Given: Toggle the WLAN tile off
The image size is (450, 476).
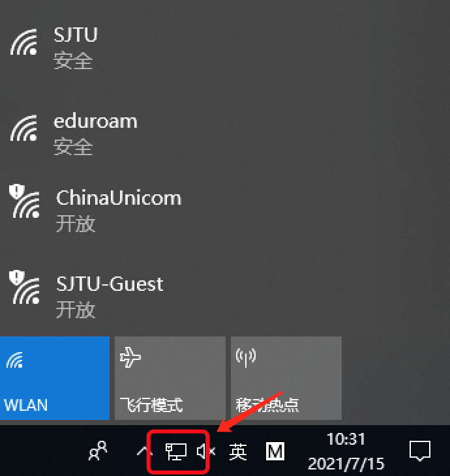Looking at the screenshot, I should click(55, 378).
